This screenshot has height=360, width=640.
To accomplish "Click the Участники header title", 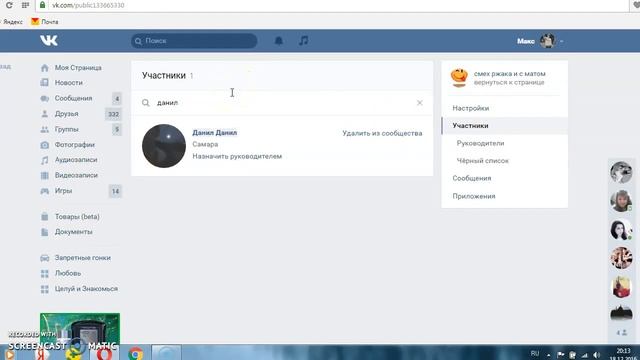I will pos(164,76).
